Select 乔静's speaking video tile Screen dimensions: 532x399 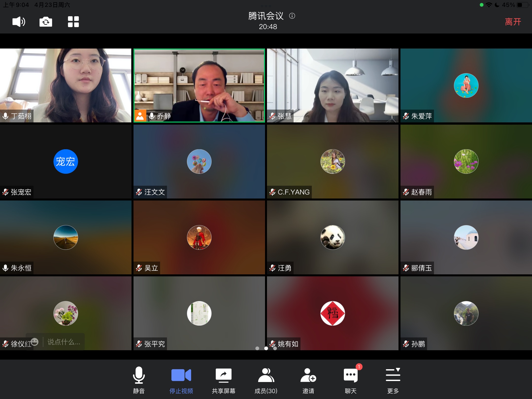click(199, 85)
